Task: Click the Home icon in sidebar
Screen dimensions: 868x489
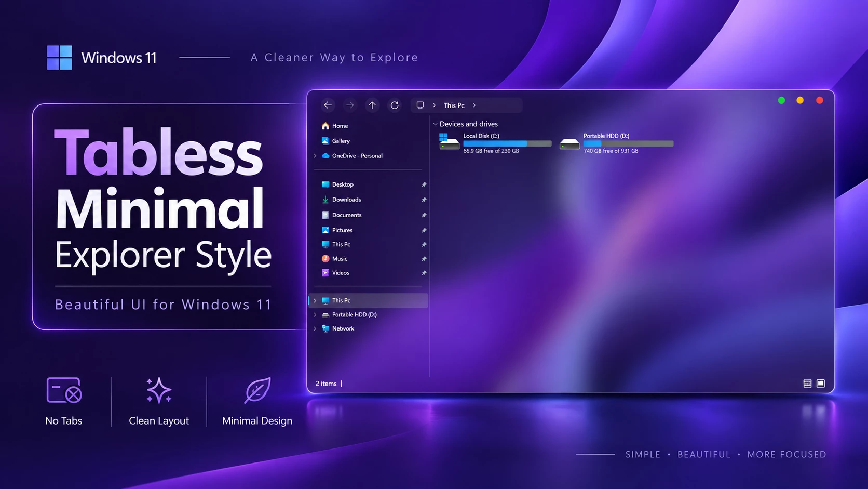Action: pos(325,126)
